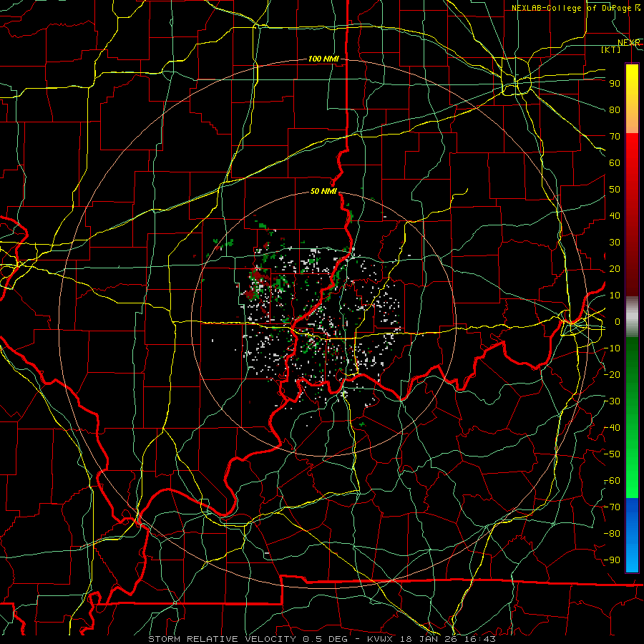The width and height of the screenshot is (644, 644).
Task: Select the 30 value on the velocity scale
Action: (615, 243)
